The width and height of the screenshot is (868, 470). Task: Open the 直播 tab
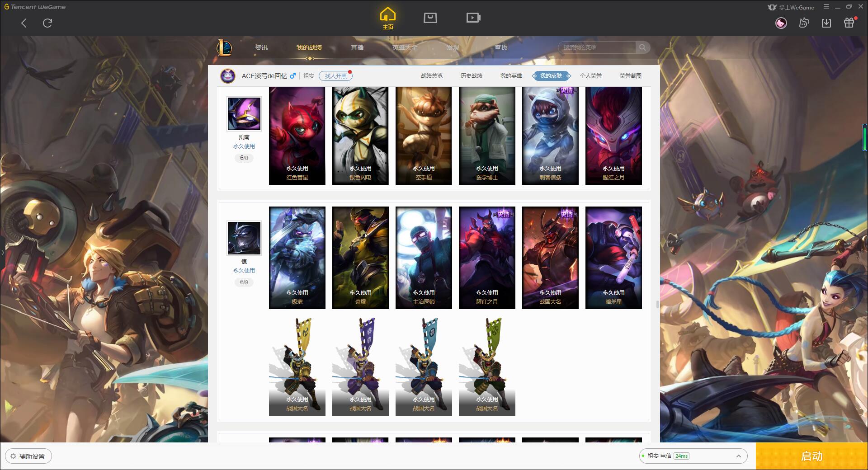[x=357, y=47]
